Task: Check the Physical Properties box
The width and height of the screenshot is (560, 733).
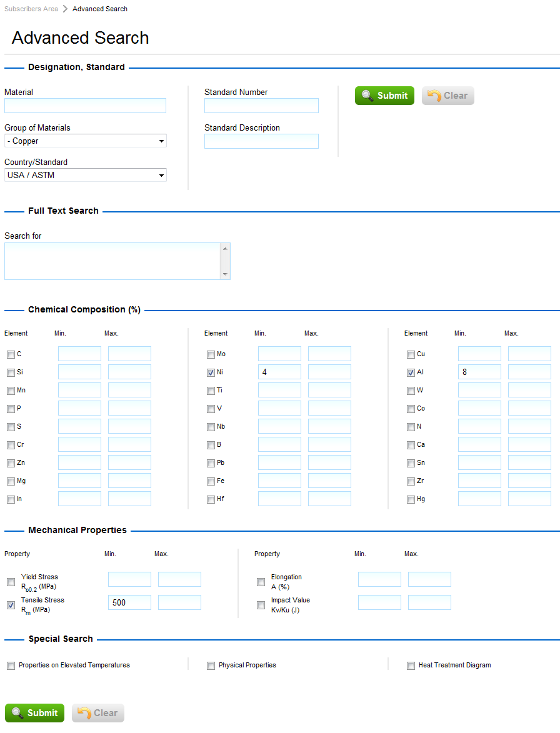Action: (211, 666)
